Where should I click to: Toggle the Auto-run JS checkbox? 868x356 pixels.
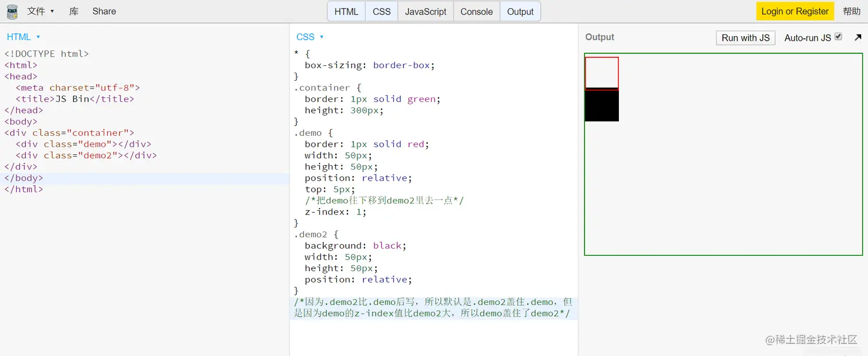pos(838,37)
